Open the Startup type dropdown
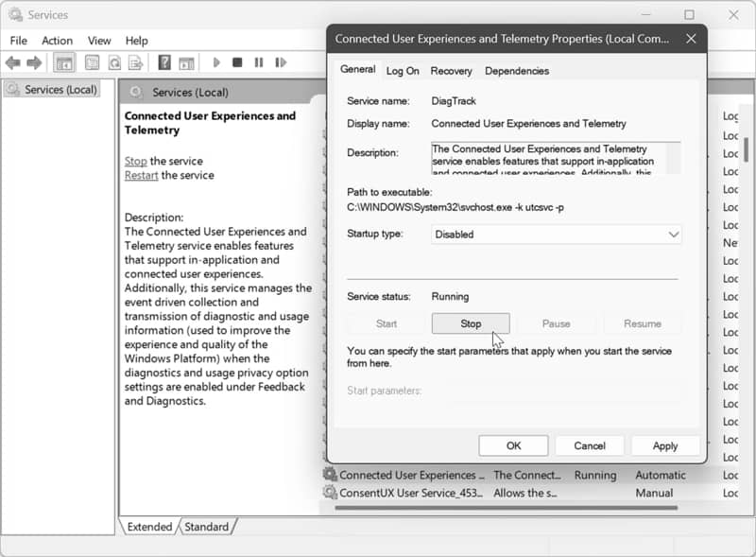The width and height of the screenshot is (756, 557). (556, 235)
